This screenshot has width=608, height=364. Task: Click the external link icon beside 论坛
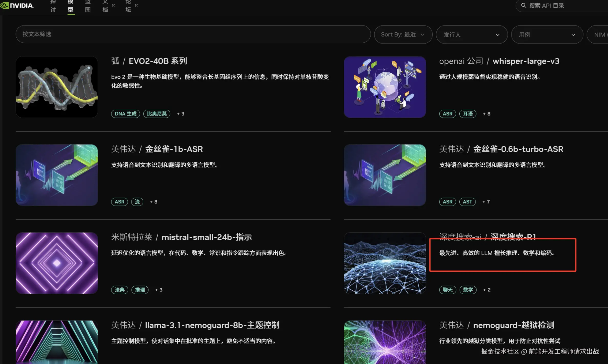pyautogui.click(x=137, y=5)
